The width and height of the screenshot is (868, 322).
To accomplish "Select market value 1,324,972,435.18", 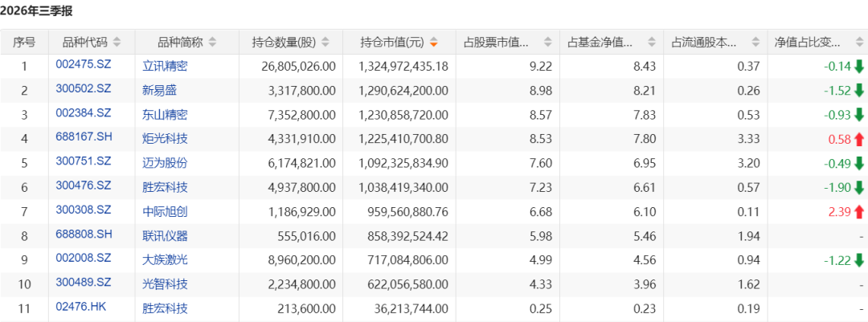I will (403, 67).
